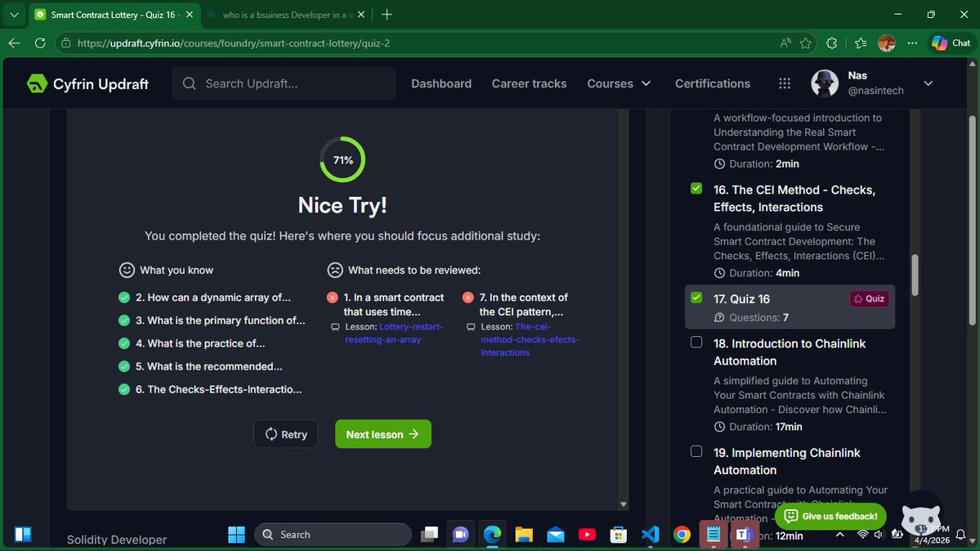The image size is (980, 551).
Task: Add page to favorites star icon
Action: pos(806,43)
